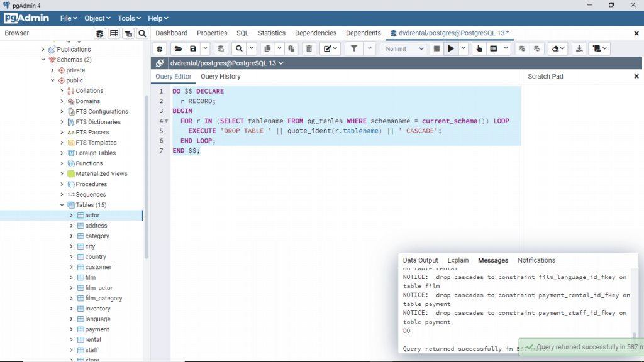Image resolution: width=644 pixels, height=362 pixels.
Task: Switch to the SQL tab
Action: pyautogui.click(x=242, y=33)
